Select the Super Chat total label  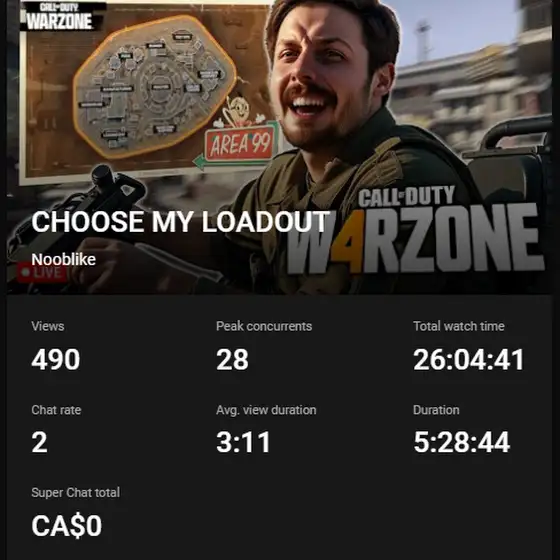point(76,492)
